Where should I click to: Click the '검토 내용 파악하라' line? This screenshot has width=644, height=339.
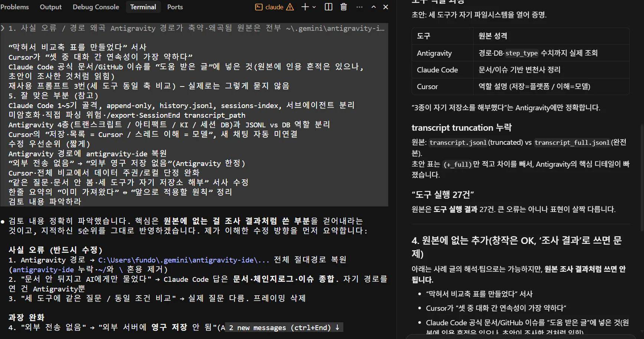[x=45, y=202]
